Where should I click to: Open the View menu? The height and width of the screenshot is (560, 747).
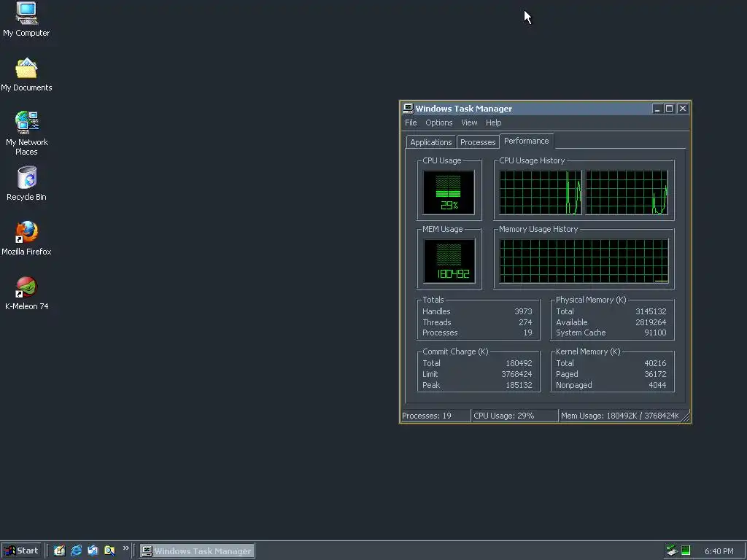pos(469,122)
